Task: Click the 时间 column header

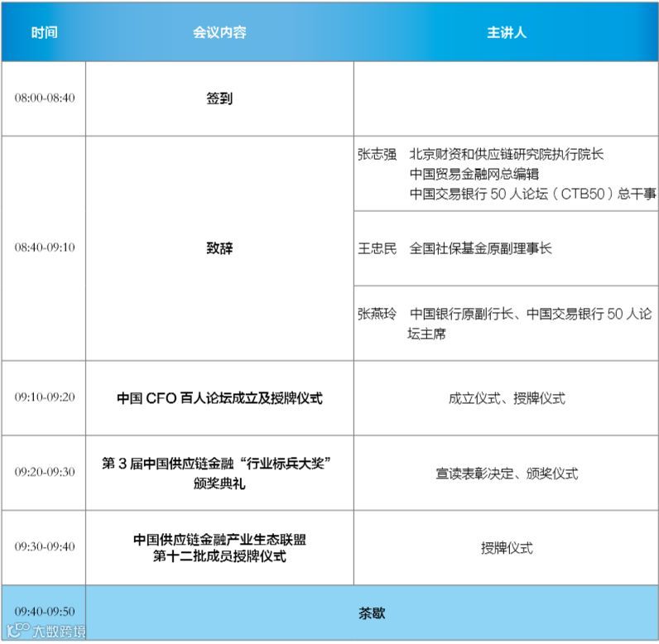Action: coord(44,32)
